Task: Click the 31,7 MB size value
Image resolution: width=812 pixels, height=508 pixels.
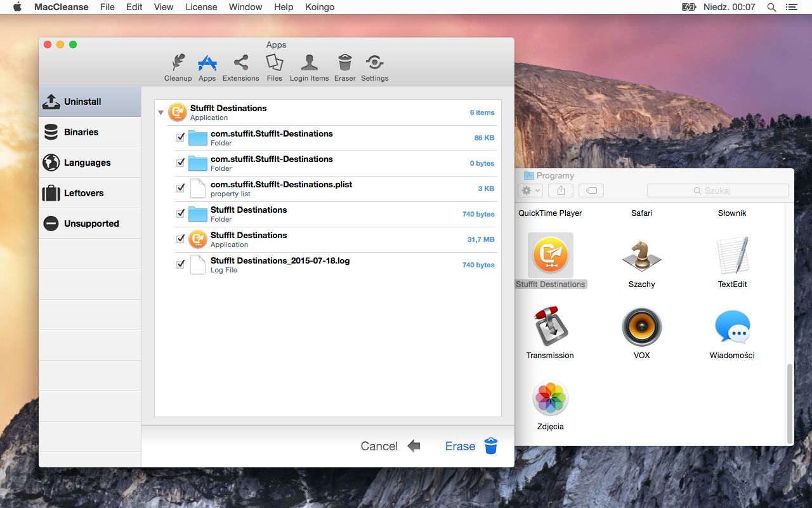Action: tap(481, 239)
